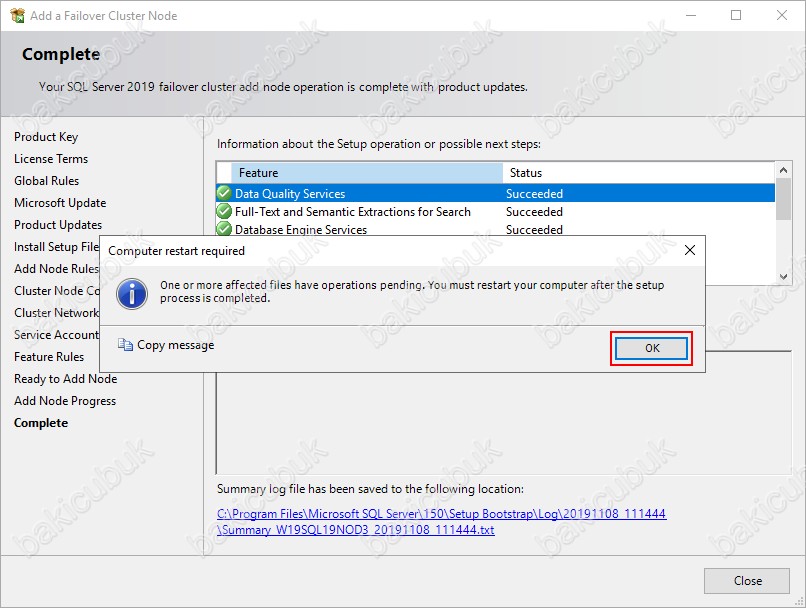The image size is (806, 608).
Task: Click the Feature column header
Action: (x=367, y=173)
